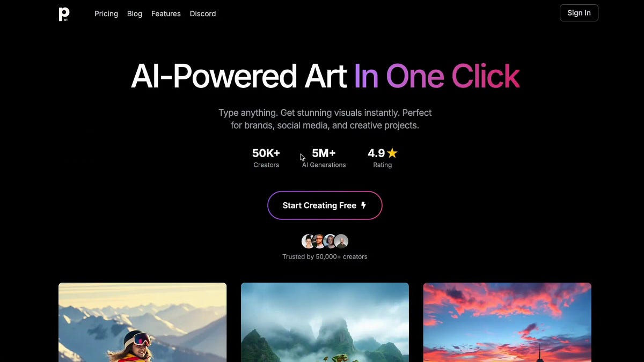Open the skier in mountains thumbnail
The image size is (644, 362).
click(142, 322)
